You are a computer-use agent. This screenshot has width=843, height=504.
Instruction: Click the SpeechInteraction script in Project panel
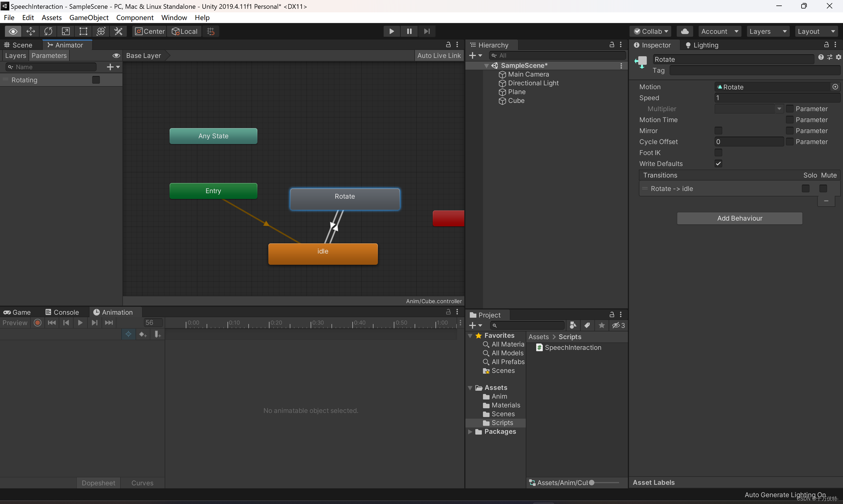tap(573, 347)
